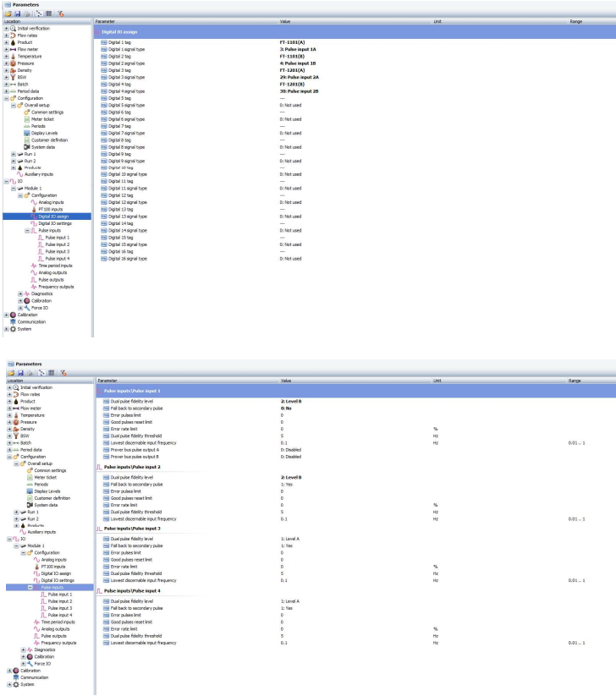Click value '30: Pulse input 2B'

click(299, 91)
